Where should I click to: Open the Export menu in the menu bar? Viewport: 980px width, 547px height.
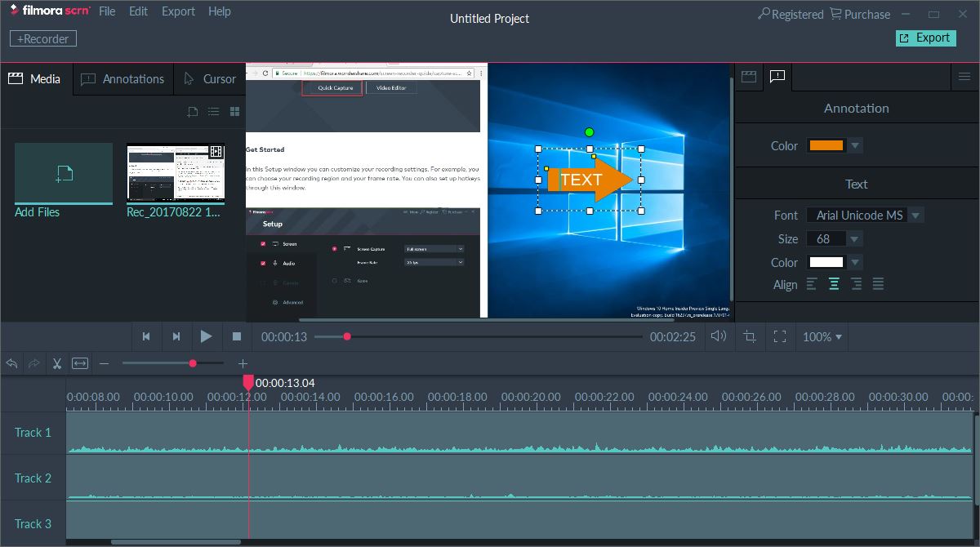(x=178, y=11)
